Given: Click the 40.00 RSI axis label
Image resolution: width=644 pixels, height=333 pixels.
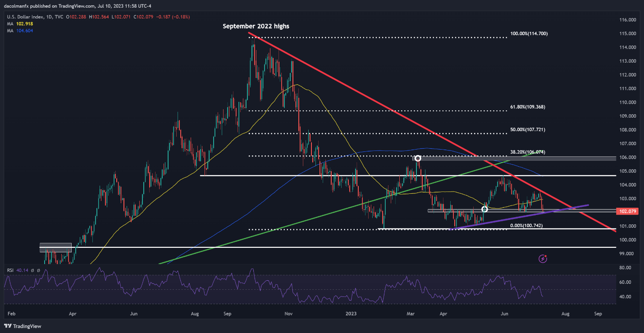Looking at the screenshot, I should (x=626, y=297).
